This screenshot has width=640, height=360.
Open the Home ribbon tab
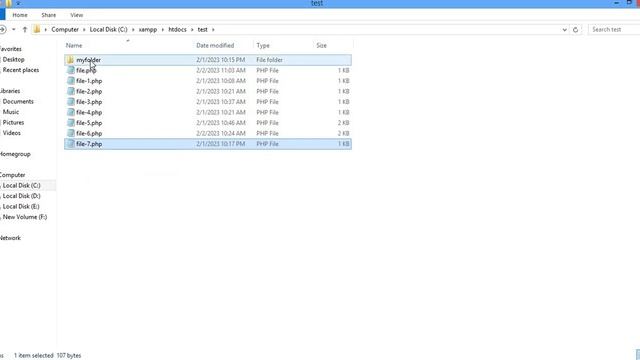click(x=20, y=15)
